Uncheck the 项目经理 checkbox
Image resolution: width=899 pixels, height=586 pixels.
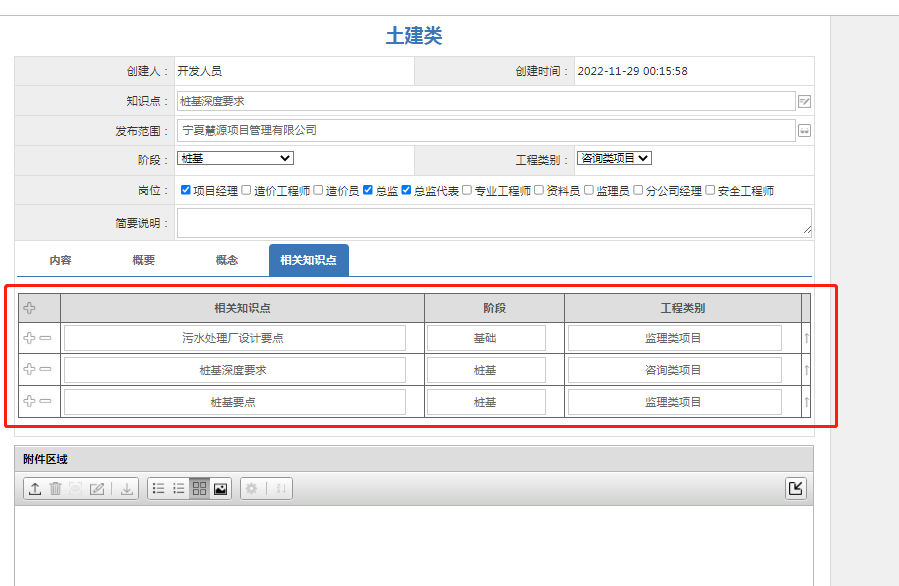(x=186, y=190)
